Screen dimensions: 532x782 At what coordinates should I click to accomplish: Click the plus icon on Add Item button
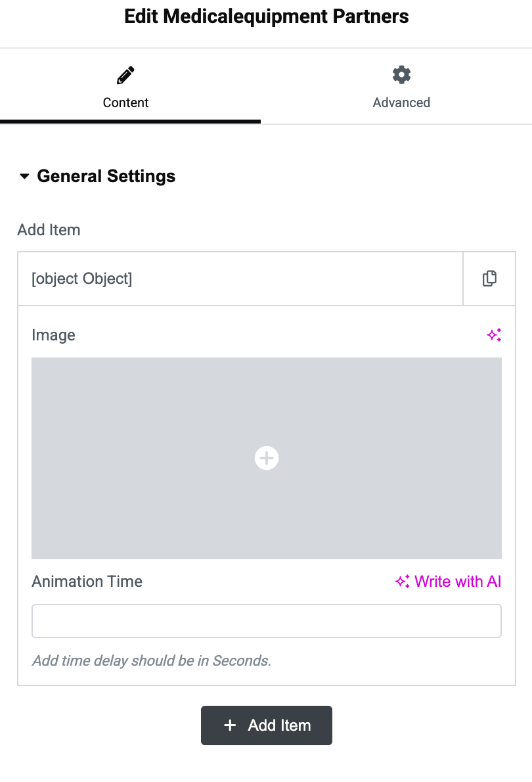pos(230,725)
